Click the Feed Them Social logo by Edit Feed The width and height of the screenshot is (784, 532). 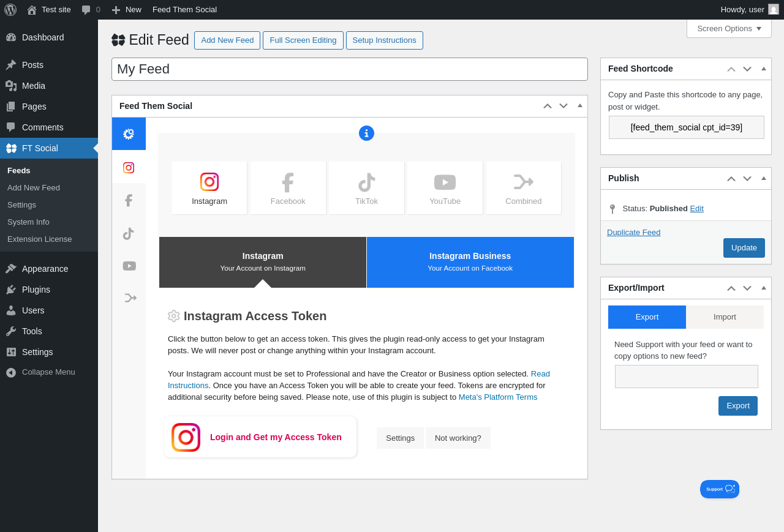(118, 40)
